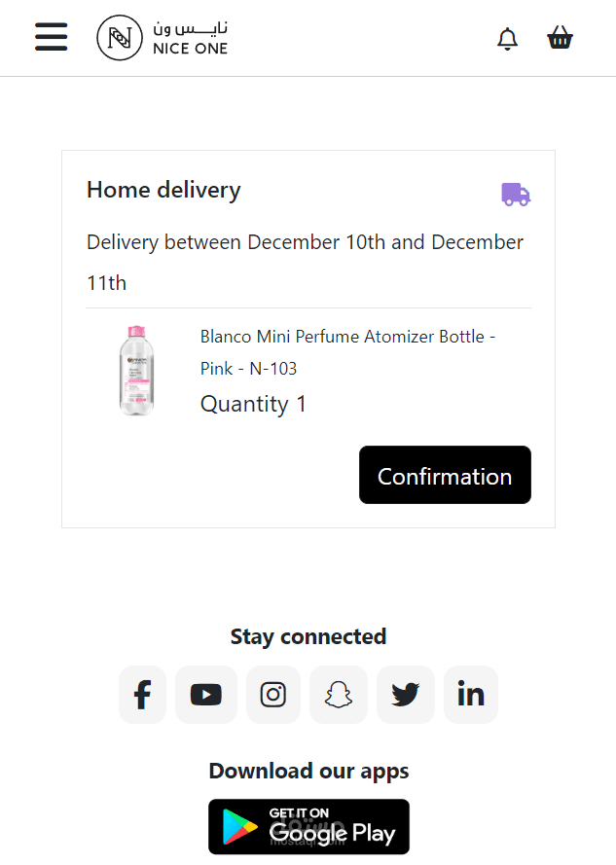The height and width of the screenshot is (865, 616).
Task: Click the Download our apps heading
Action: 308,771
